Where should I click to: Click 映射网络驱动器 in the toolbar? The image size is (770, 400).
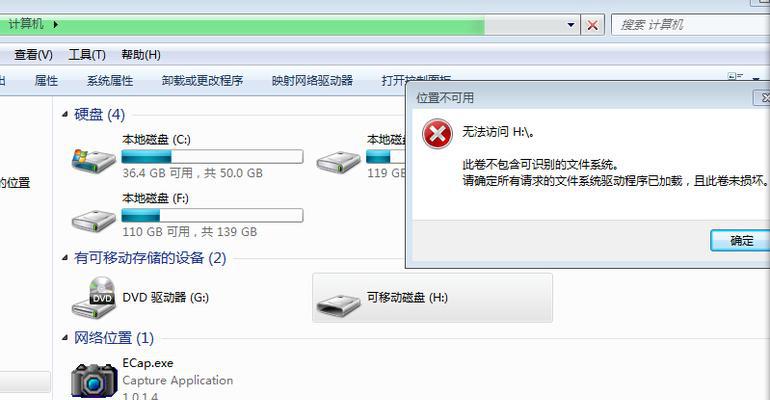click(x=312, y=80)
